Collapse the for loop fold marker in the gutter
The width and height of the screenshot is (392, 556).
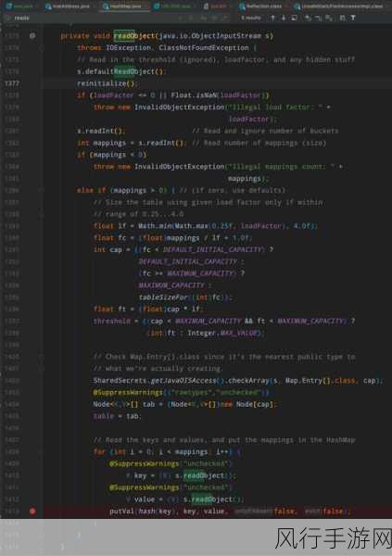coord(41,452)
